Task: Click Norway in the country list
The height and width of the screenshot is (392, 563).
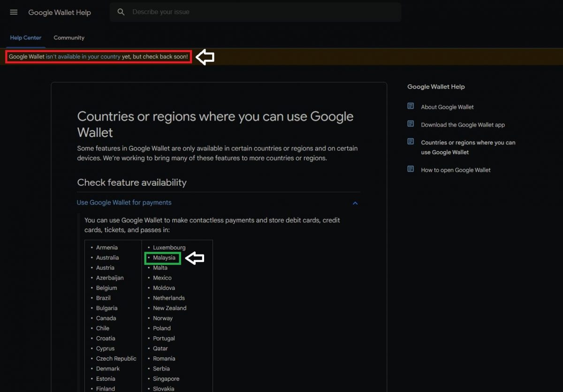Action: pos(163,318)
